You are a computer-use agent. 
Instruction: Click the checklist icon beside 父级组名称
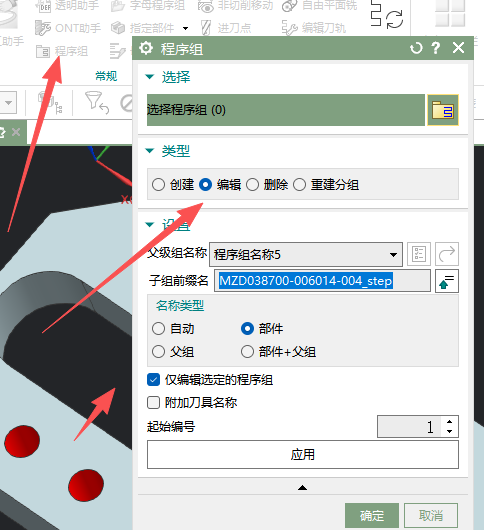(x=419, y=254)
